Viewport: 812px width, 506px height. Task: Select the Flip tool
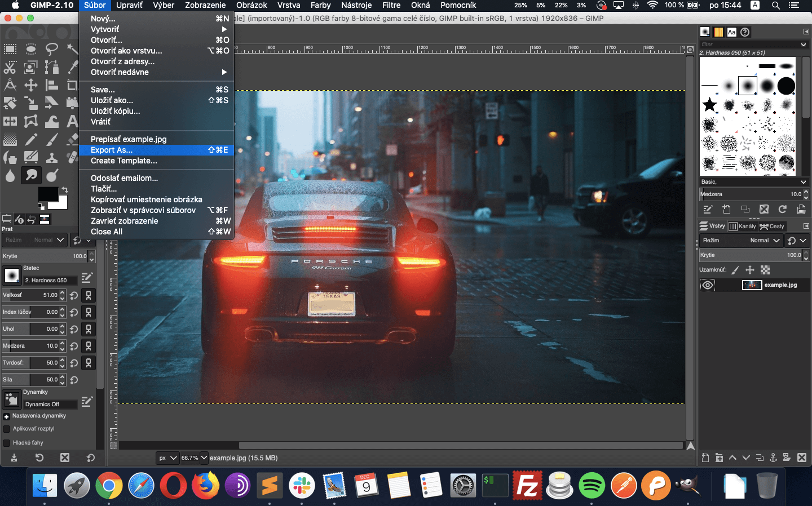click(x=10, y=121)
